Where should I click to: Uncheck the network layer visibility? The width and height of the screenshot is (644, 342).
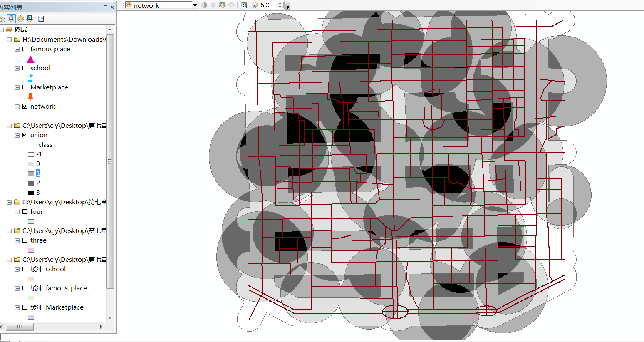click(25, 107)
